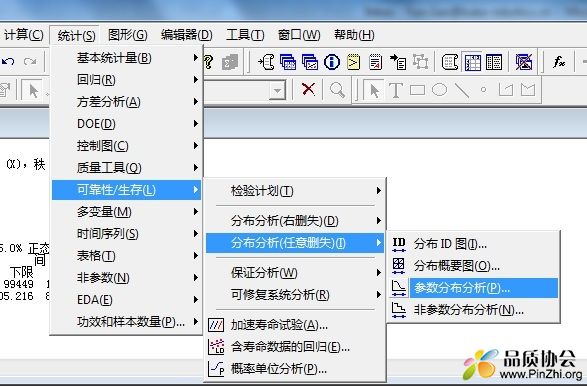Screen dimensions: 587x386
Task: Choose 非参数分布分析(N)... command
Action: pyautogui.click(x=473, y=310)
